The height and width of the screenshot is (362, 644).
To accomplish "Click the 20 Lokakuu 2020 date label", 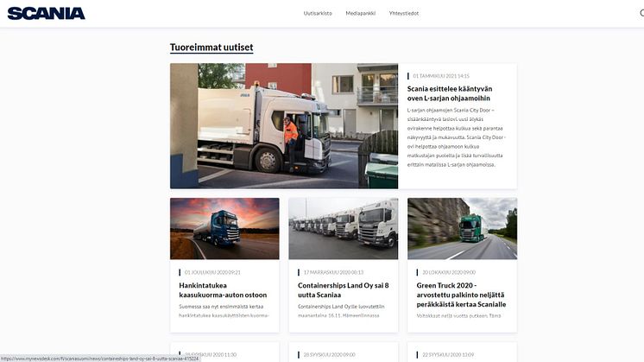I will (x=451, y=272).
